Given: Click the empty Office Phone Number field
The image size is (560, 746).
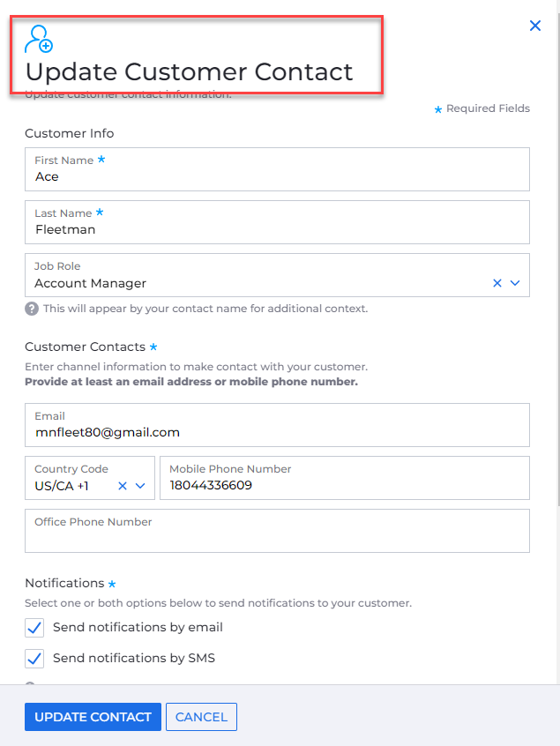Looking at the screenshot, I should pos(277,536).
